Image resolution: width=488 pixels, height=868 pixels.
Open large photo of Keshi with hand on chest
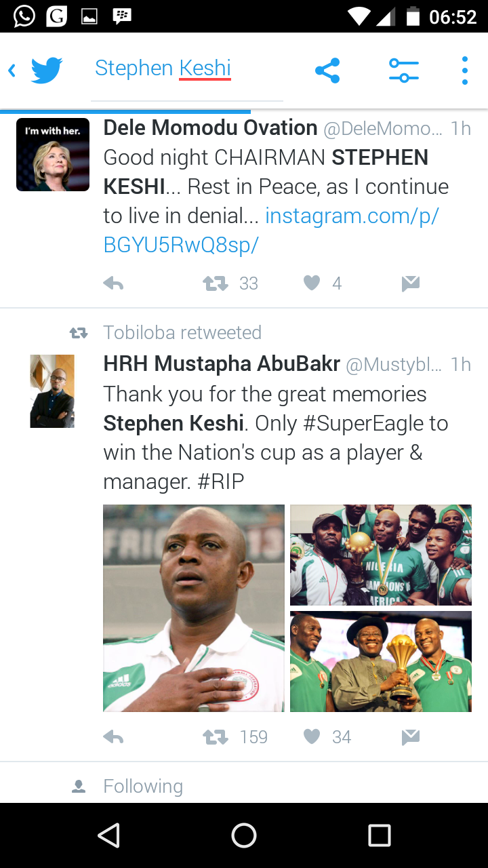(194, 608)
